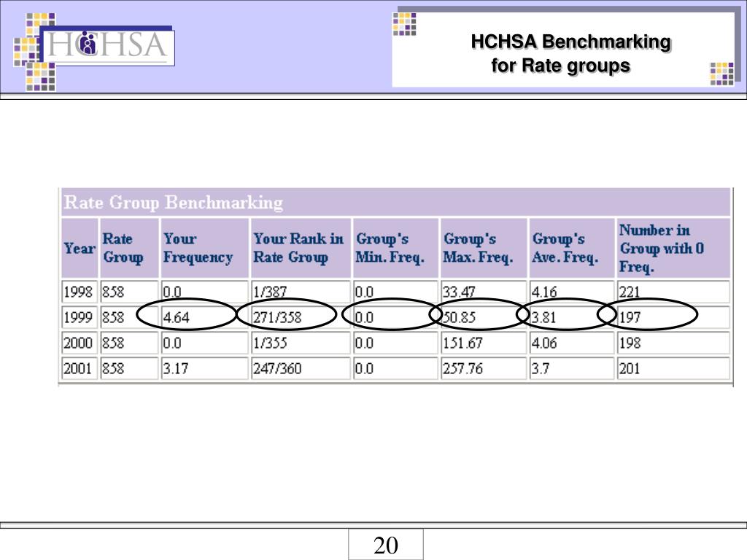
Task: Click the Min. Freq. 0.0 in the 2000 row
Action: tap(395, 343)
